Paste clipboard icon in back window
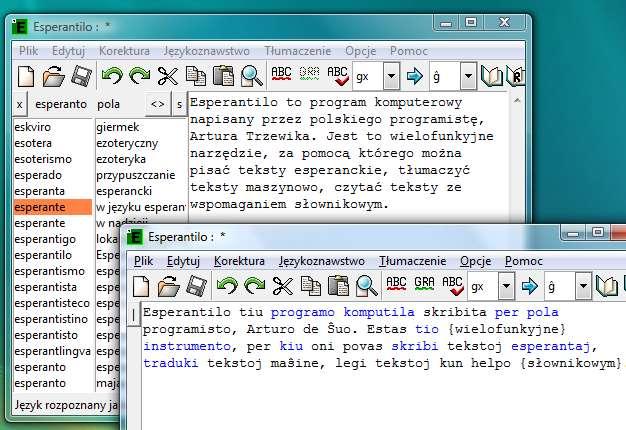 click(224, 76)
